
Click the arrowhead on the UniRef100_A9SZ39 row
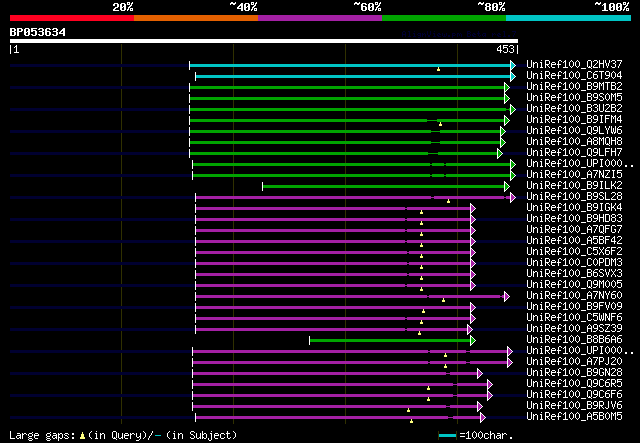470,329
